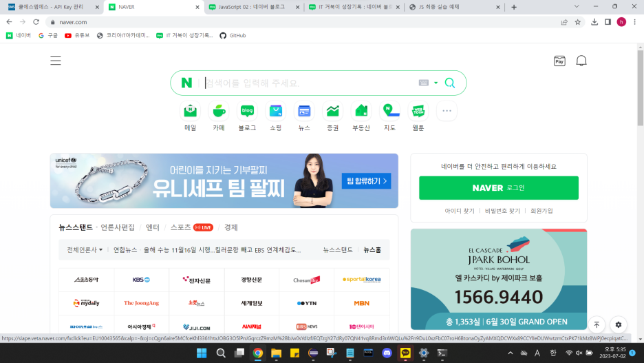The width and height of the screenshot is (644, 363).
Task: Show hidden system tray icons
Action: point(510,353)
